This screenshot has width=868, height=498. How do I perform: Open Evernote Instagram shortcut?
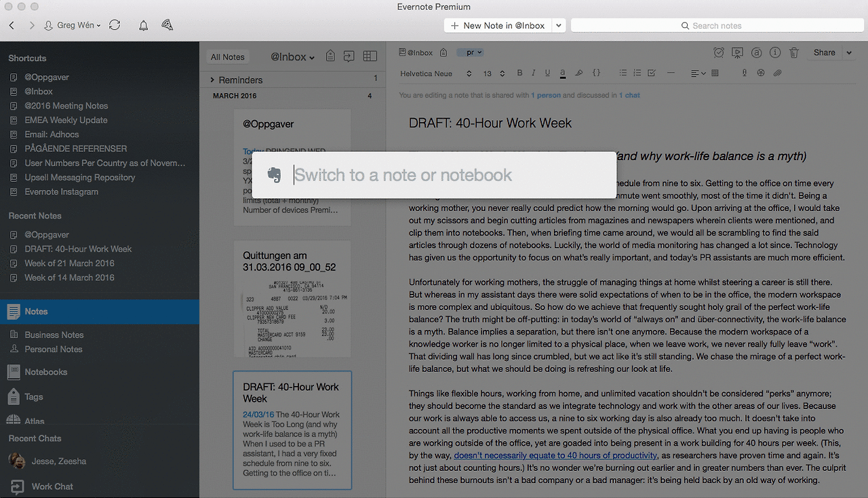point(61,191)
